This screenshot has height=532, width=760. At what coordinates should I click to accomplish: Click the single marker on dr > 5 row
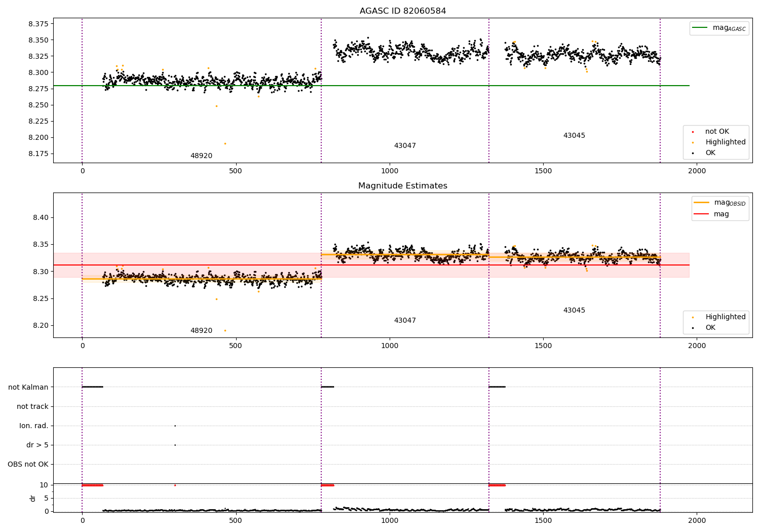pos(175,445)
